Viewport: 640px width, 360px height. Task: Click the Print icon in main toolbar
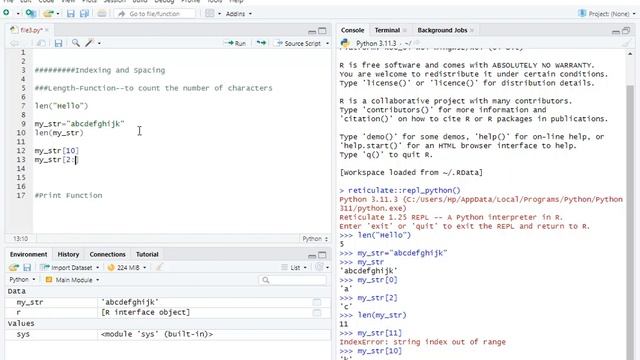[x=102, y=13]
